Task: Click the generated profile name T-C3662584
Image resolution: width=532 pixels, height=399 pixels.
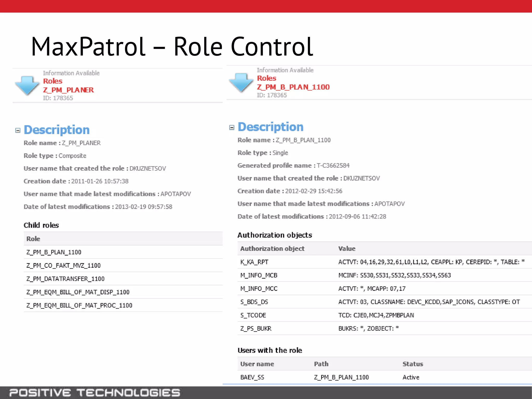Action: (333, 165)
